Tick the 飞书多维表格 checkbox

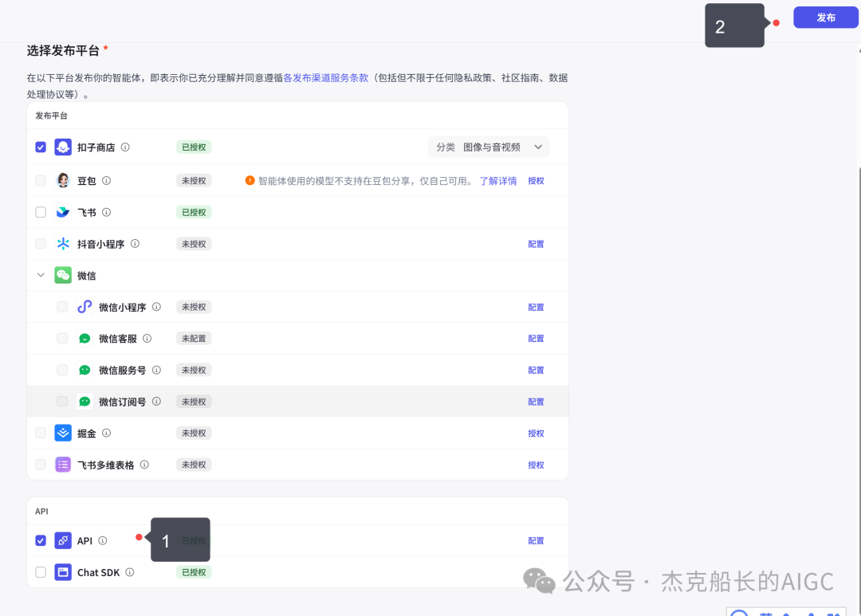[41, 465]
